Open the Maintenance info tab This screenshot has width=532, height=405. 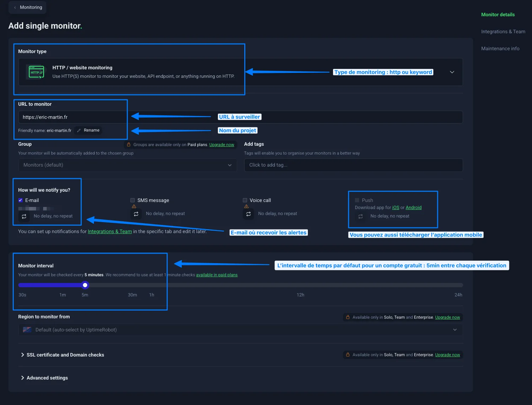[500, 48]
